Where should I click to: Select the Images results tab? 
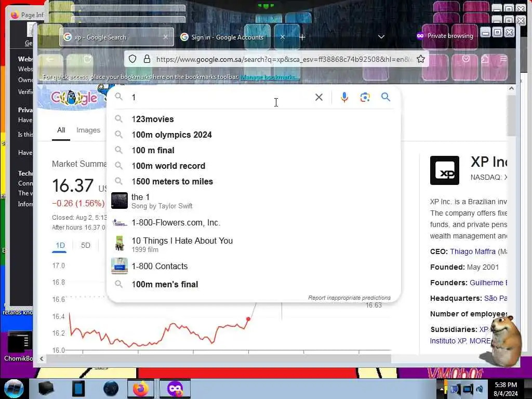[x=88, y=130]
